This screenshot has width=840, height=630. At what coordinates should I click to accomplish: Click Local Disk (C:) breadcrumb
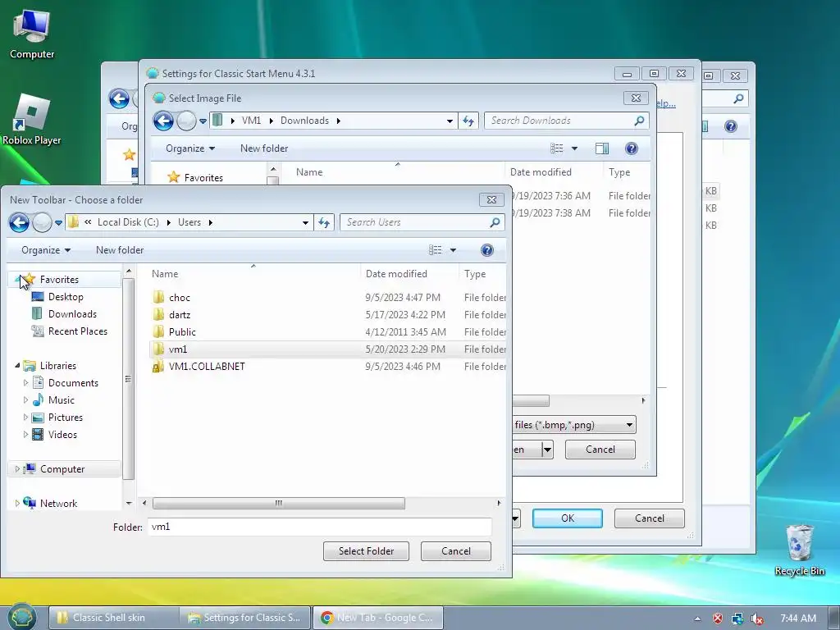[x=128, y=222]
